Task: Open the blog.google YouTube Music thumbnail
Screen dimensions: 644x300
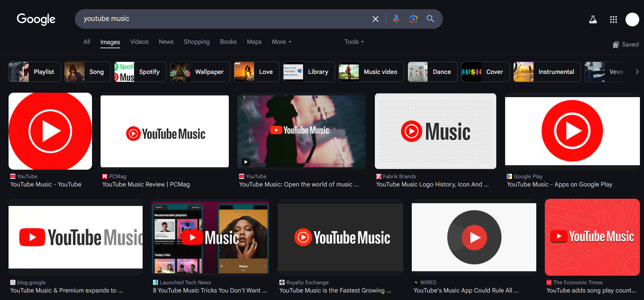Action: (x=76, y=237)
